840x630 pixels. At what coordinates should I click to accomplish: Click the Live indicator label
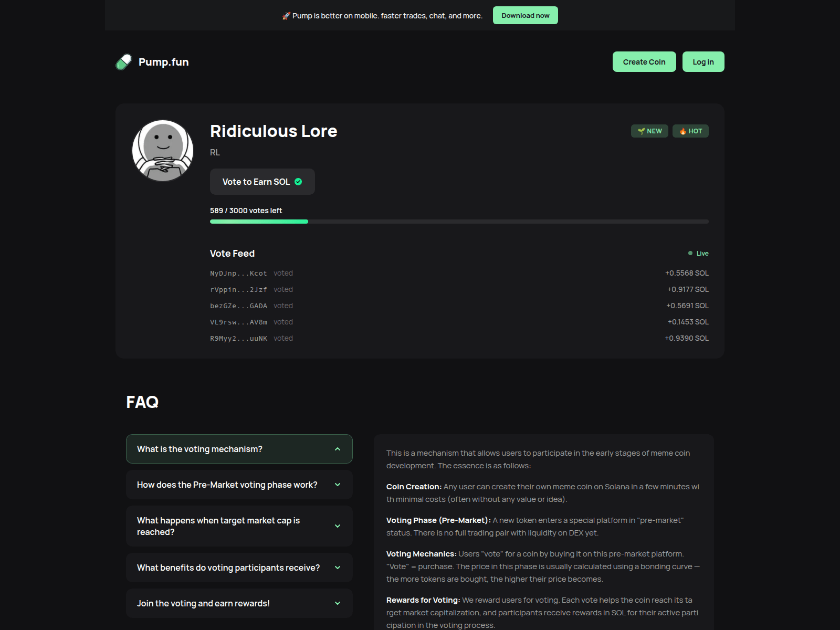702,254
